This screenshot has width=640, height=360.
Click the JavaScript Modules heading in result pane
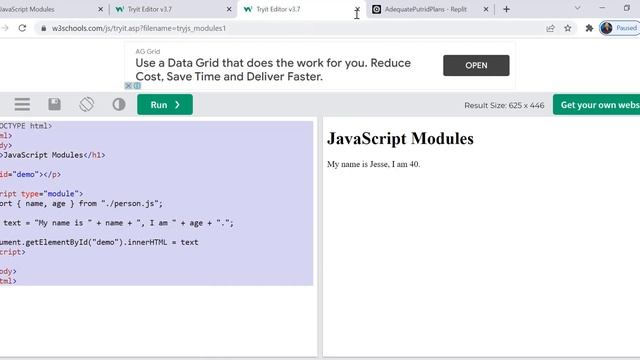(x=400, y=139)
